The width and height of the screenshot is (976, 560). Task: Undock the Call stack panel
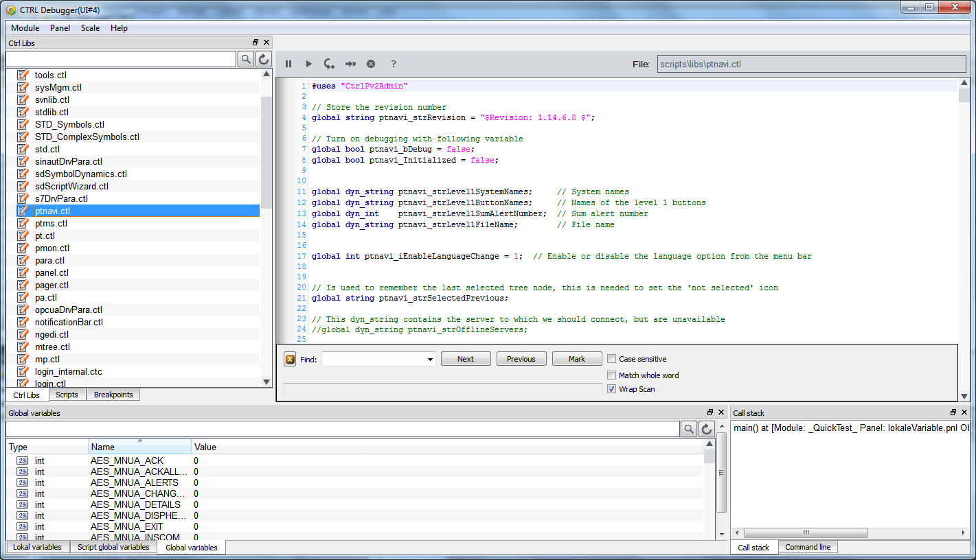[x=953, y=412]
